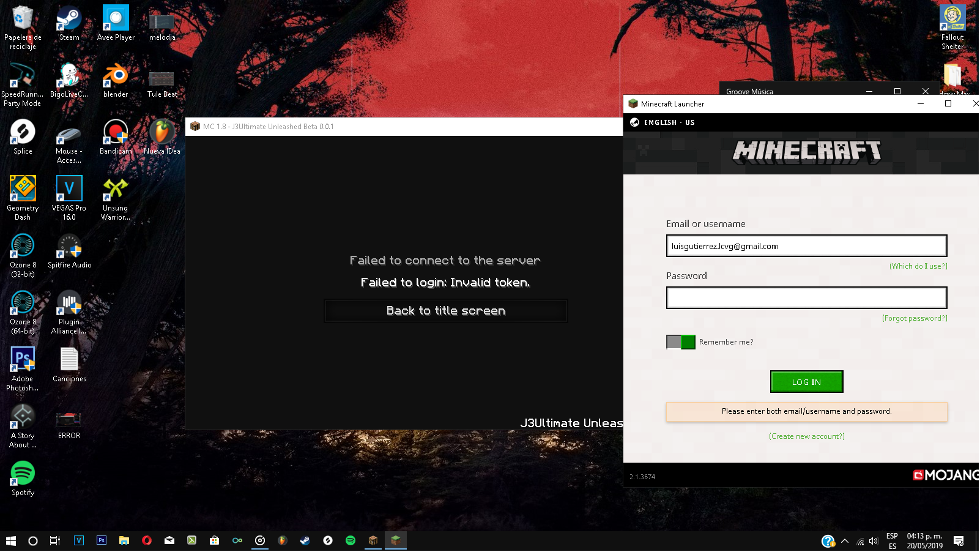980x552 pixels.
Task: Select the Spitfire Audio desktop icon
Action: pos(69,251)
